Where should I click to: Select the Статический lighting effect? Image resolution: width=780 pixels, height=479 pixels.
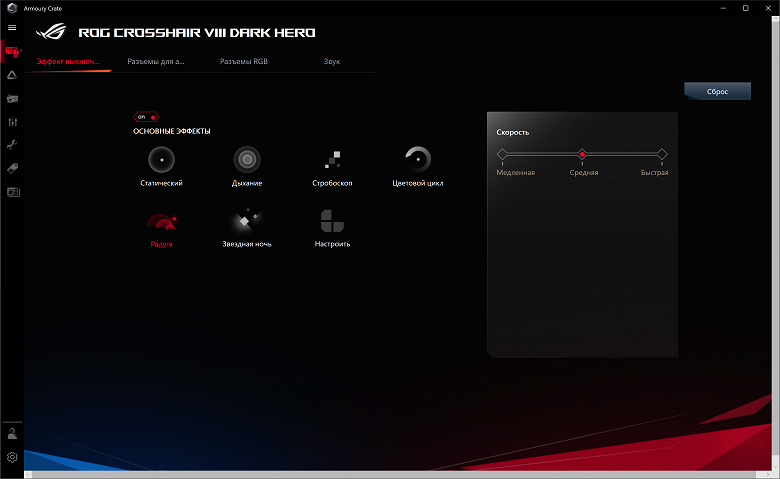click(161, 166)
